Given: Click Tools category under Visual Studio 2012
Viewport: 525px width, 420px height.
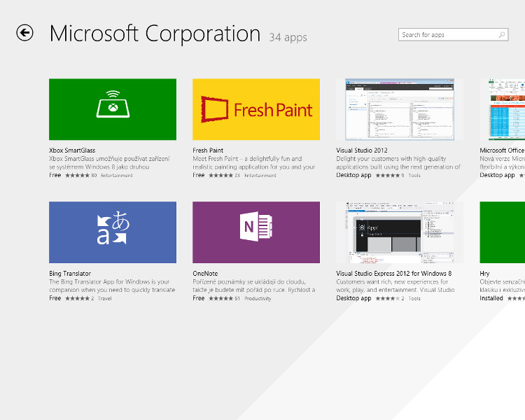Looking at the screenshot, I should tap(414, 176).
